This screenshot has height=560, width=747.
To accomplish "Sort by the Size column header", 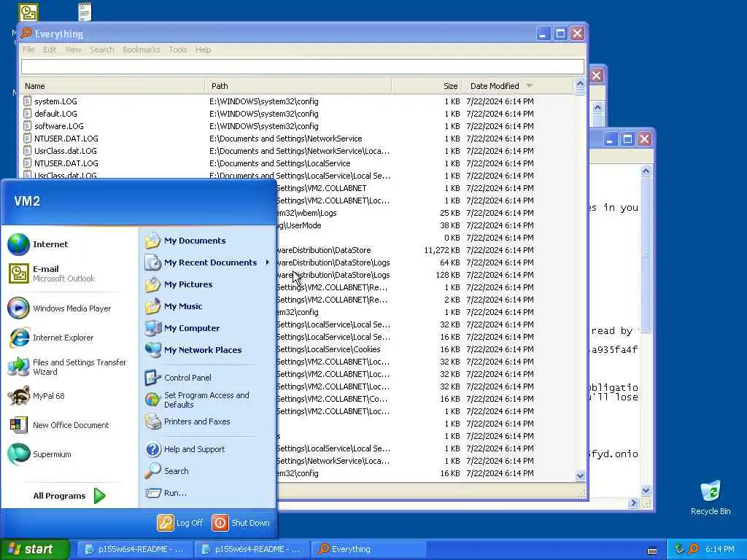I will point(427,86).
